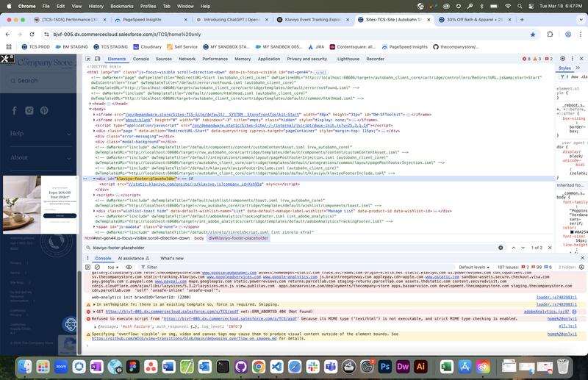Open Photoshop from the Dock

click(384, 367)
